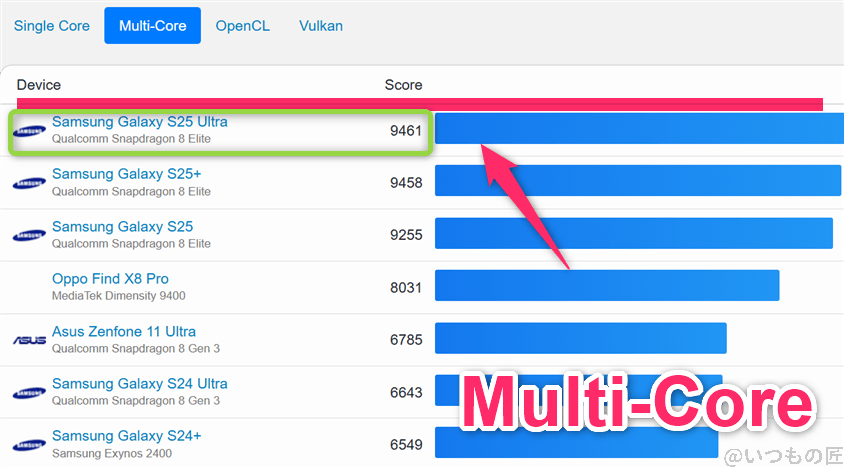Select Samsung logo in the Galaxy S25 row
Viewport: 844px width, 469px height.
(30, 235)
